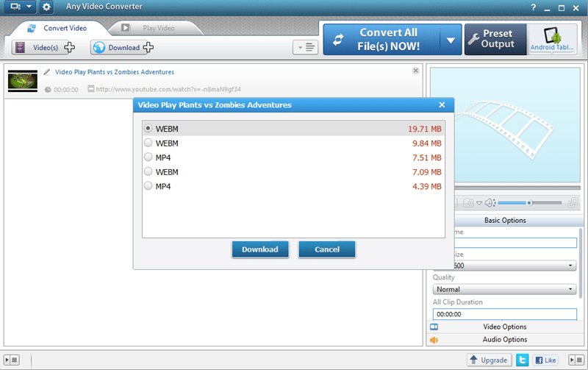Open the Quality dropdown showing Normal
Viewport: 588px width, 370px height.
click(x=504, y=289)
